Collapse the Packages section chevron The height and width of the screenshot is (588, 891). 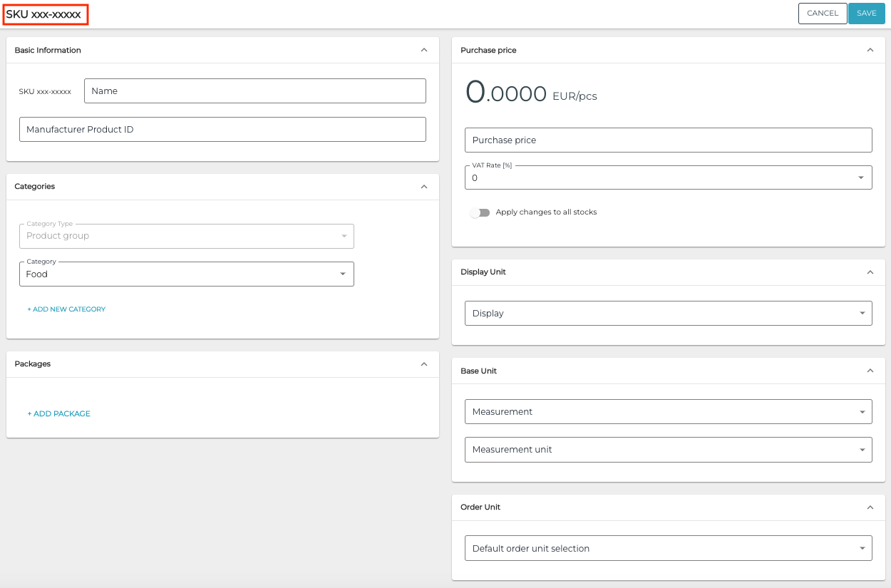pyautogui.click(x=424, y=364)
